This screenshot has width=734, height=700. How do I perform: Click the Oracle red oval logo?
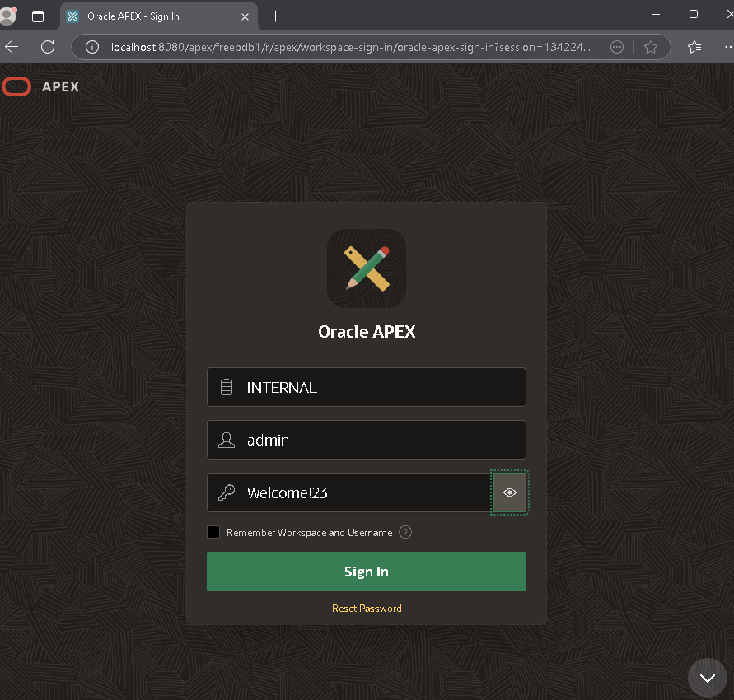16,86
